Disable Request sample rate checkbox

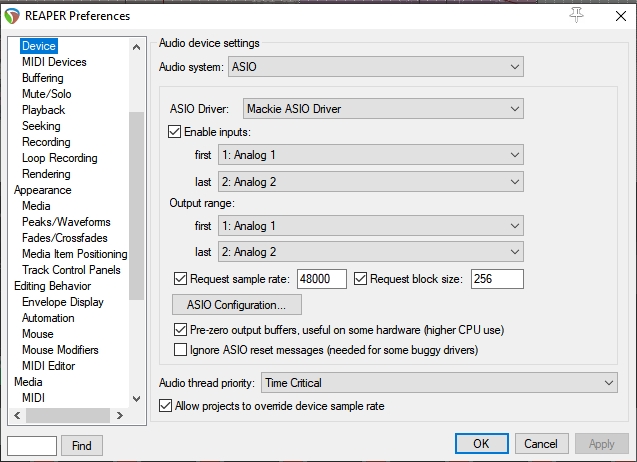click(181, 279)
